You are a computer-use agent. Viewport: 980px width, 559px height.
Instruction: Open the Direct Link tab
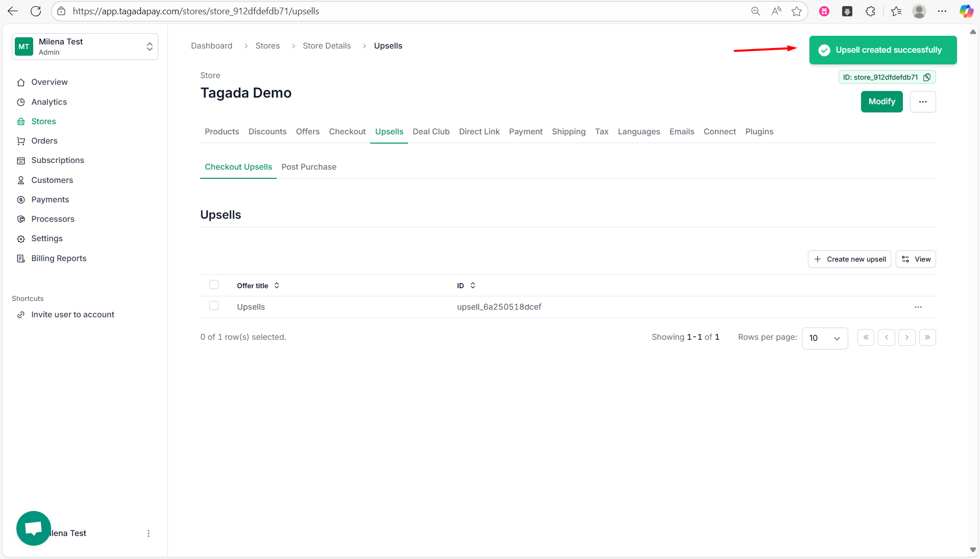pyautogui.click(x=479, y=131)
